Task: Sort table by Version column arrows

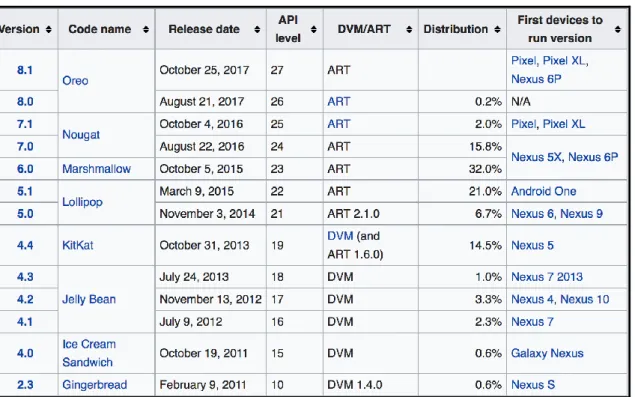Action: tap(49, 30)
